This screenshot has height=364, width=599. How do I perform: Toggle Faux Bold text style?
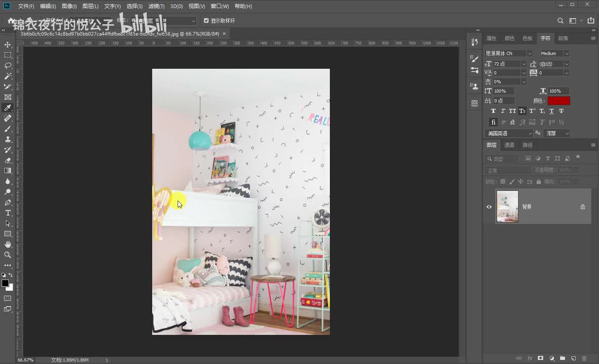tap(493, 111)
